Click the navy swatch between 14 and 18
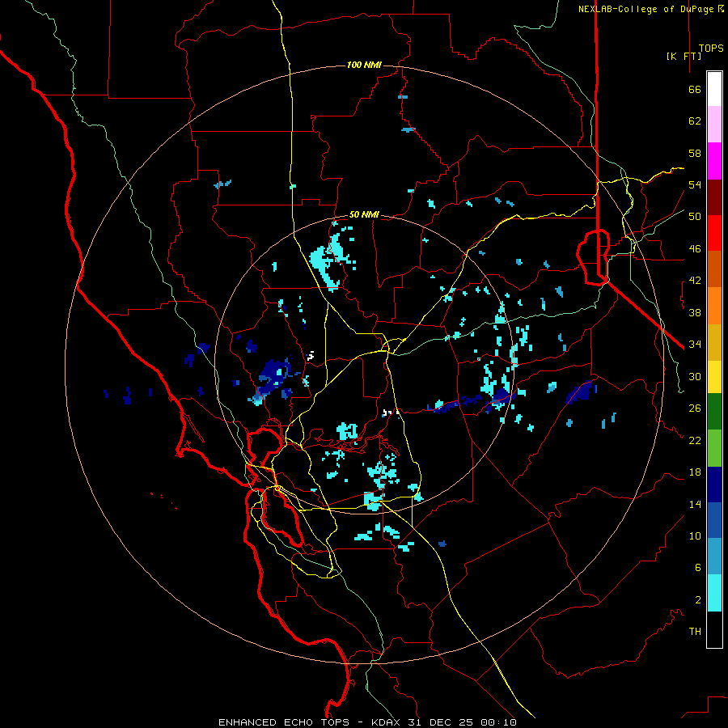This screenshot has width=728, height=728. (x=714, y=485)
